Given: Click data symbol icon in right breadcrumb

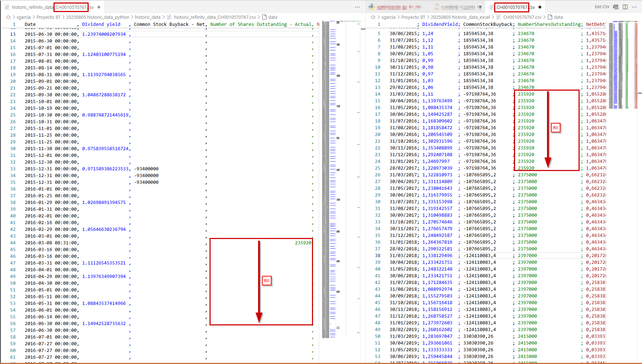Looking at the screenshot, I should coord(550,17).
